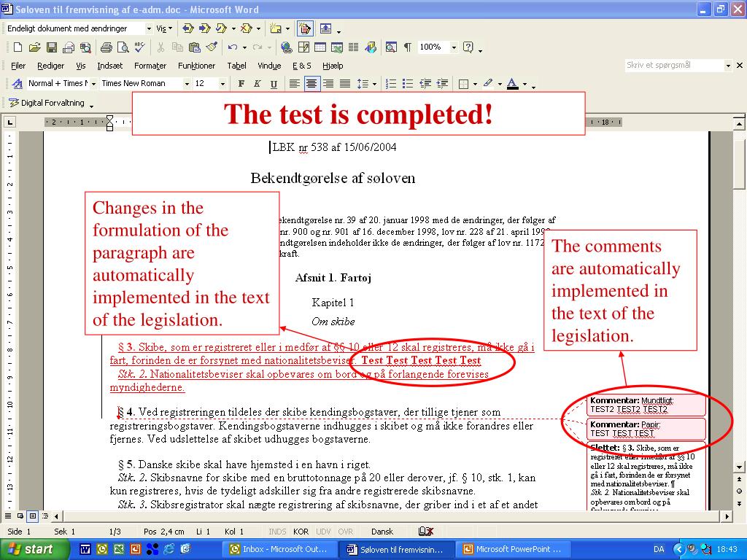
Task: Go to next change in Reviewing toolbar
Action: coord(205,28)
